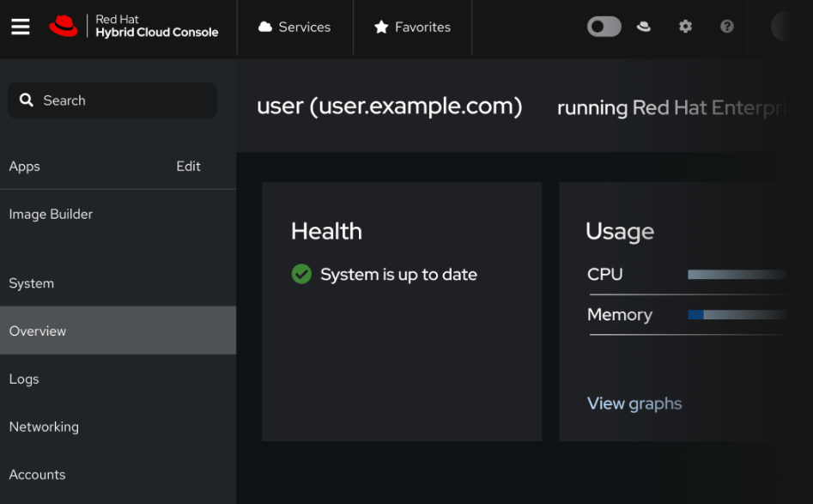The height and width of the screenshot is (504, 813).
Task: Click the CPU usage bar
Action: click(x=737, y=274)
